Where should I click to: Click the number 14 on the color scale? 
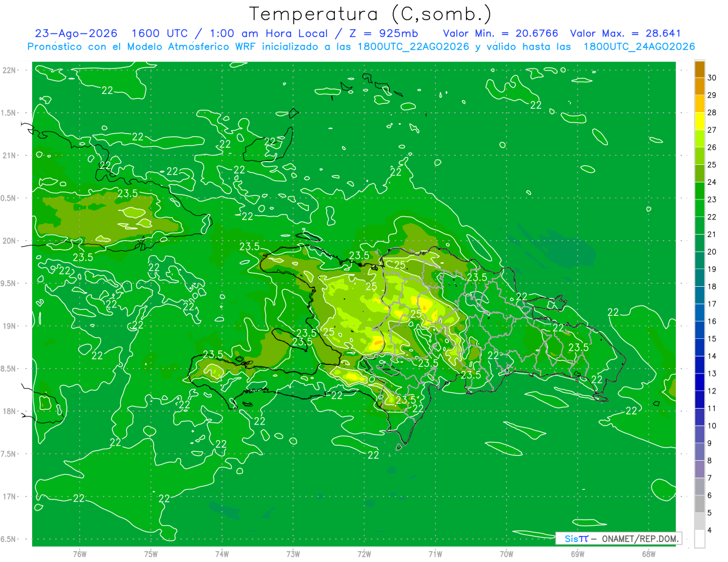[x=712, y=356]
